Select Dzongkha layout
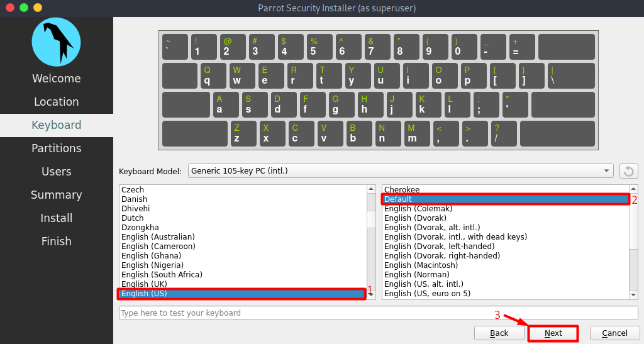The image size is (644, 344). (243, 228)
